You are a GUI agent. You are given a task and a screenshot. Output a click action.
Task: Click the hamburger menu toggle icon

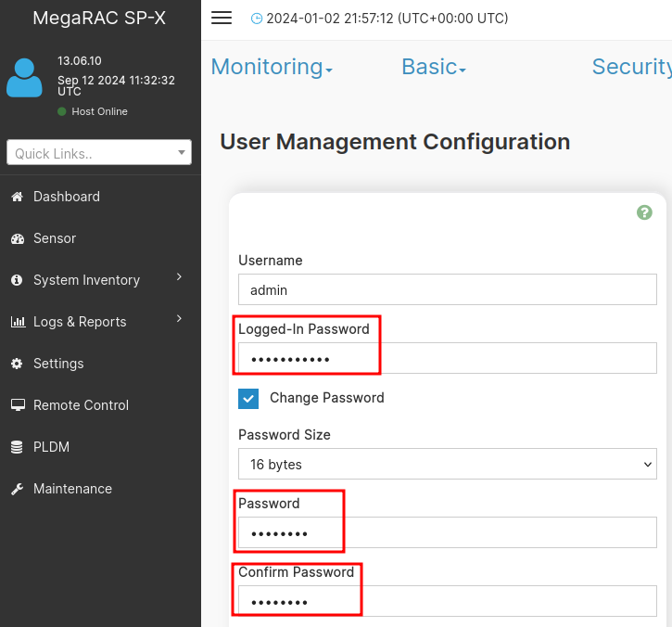[222, 19]
